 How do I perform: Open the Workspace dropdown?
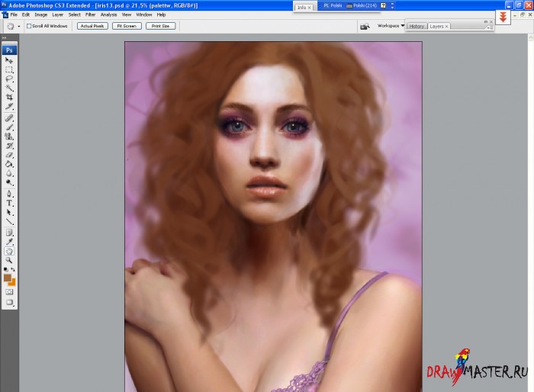[x=391, y=25]
